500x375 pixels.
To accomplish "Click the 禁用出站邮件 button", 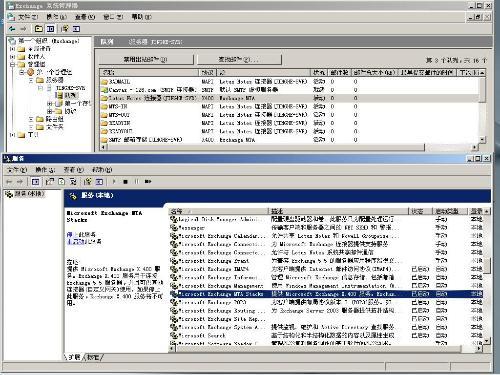I will pyautogui.click(x=146, y=60).
